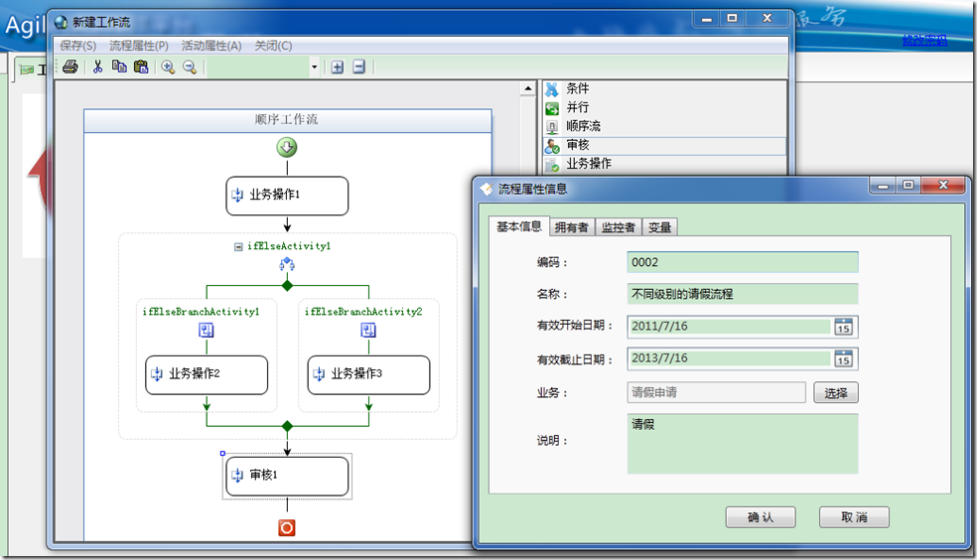Click ifElseBranchActivity2 label
977x560 pixels.
[363, 312]
